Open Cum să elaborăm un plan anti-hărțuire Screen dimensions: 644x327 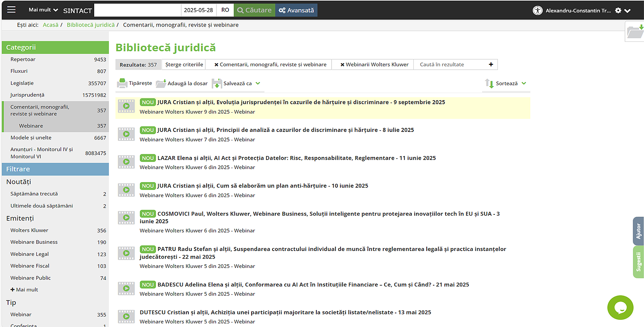tap(263, 186)
